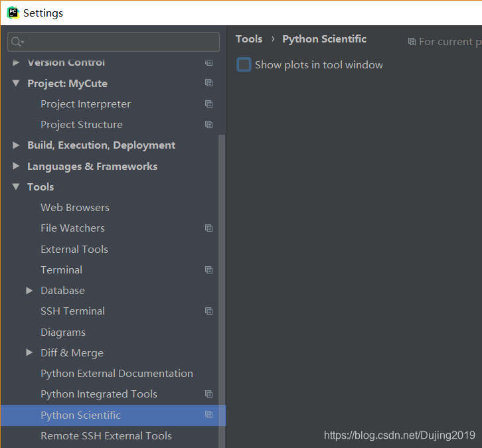The width and height of the screenshot is (482, 448).
Task: Click project-level icon beside SSH Terminal
Action: (x=208, y=311)
